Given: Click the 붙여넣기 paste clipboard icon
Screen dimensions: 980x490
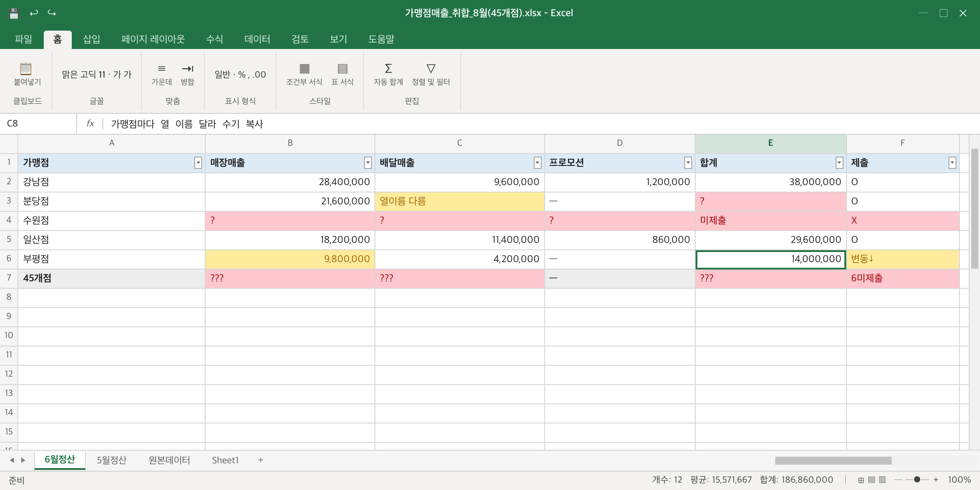Looking at the screenshot, I should [x=26, y=69].
